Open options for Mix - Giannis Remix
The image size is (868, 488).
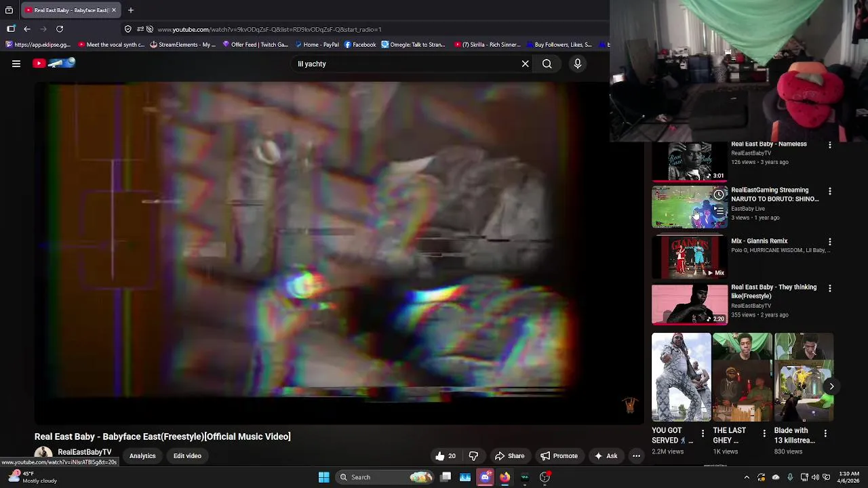pos(830,242)
